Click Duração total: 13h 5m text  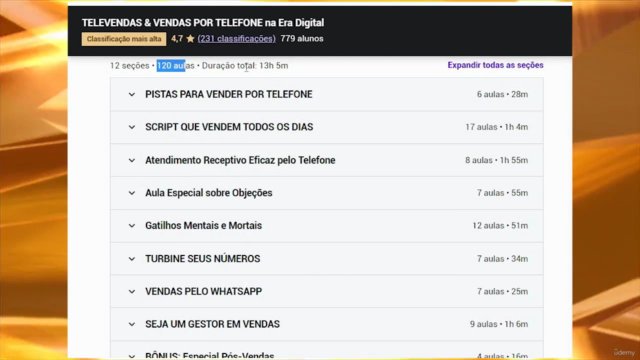click(x=245, y=66)
